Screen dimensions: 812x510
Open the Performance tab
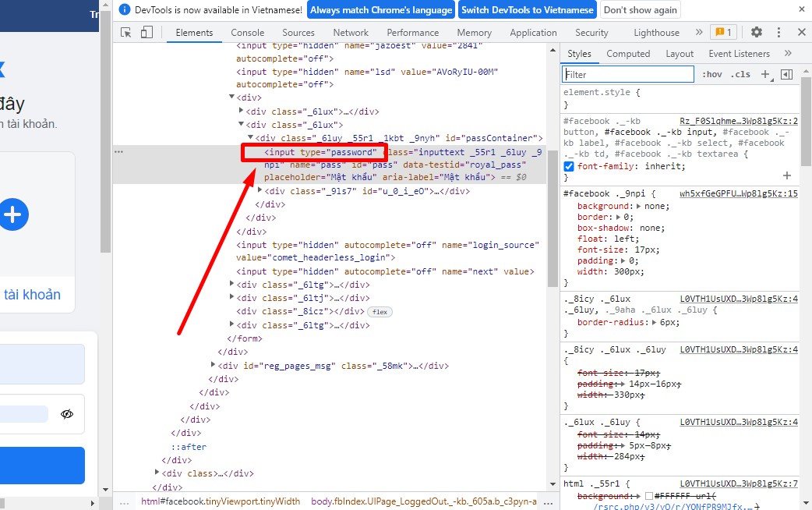(413, 32)
